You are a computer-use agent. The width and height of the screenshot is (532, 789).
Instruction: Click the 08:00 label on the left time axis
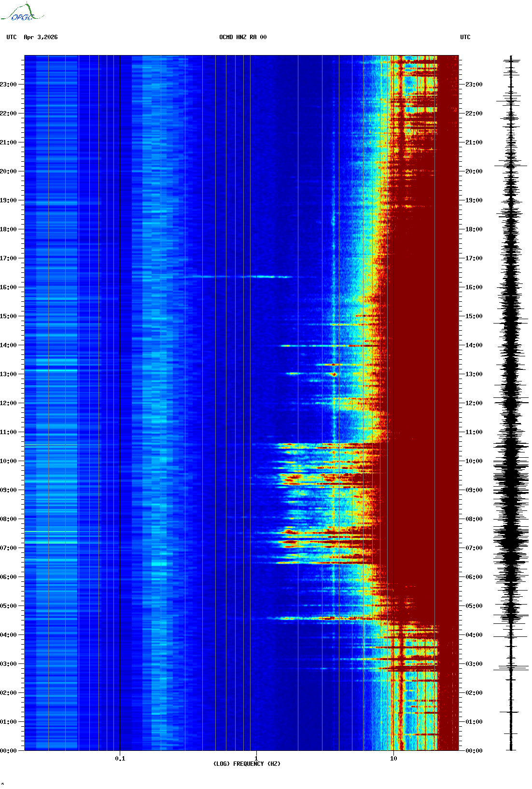coord(8,519)
